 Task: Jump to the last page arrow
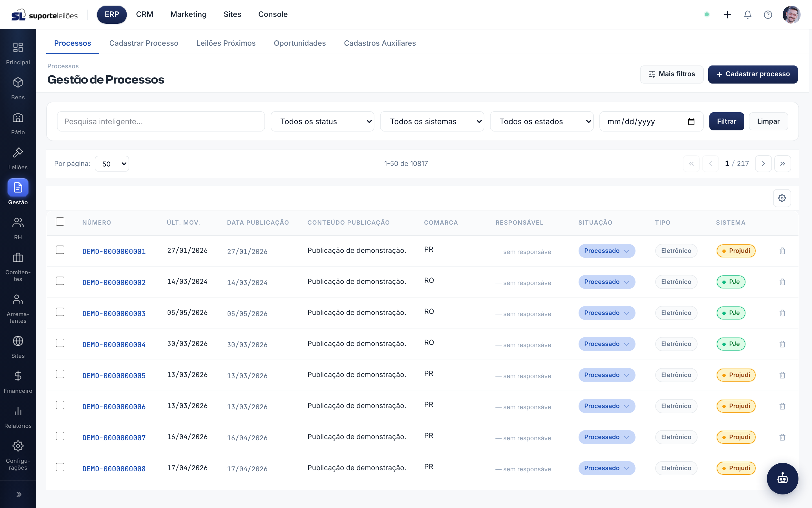click(x=782, y=164)
